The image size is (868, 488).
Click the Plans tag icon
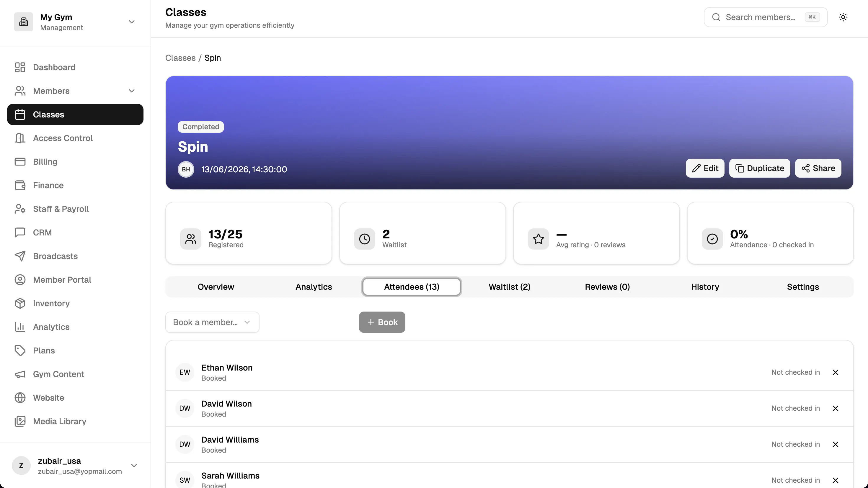click(20, 350)
